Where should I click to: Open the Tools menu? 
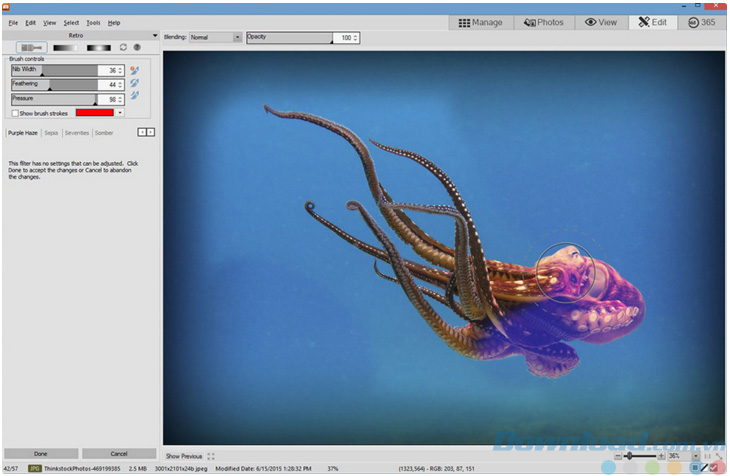93,22
